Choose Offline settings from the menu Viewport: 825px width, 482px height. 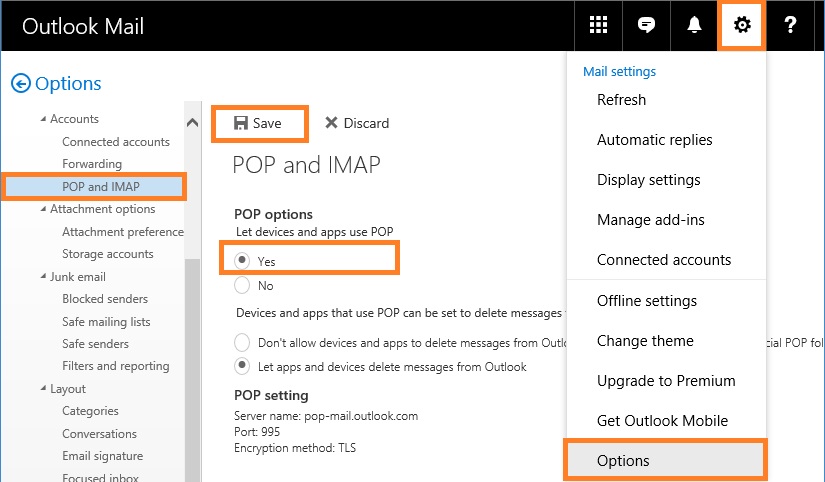click(647, 301)
